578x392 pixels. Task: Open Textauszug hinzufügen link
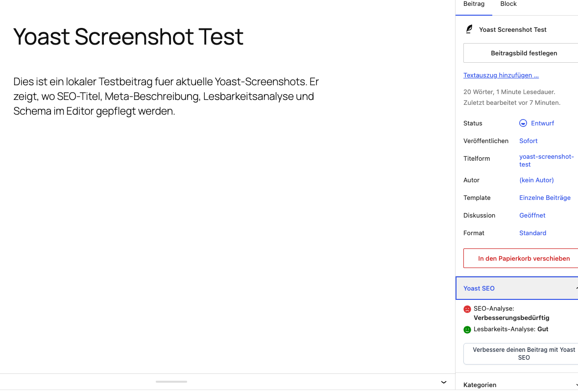(501, 75)
